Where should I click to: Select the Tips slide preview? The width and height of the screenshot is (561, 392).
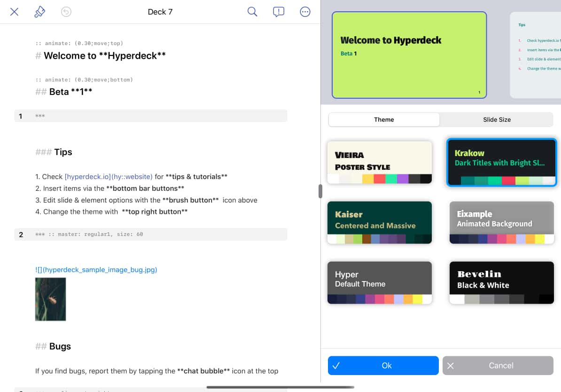pos(535,55)
